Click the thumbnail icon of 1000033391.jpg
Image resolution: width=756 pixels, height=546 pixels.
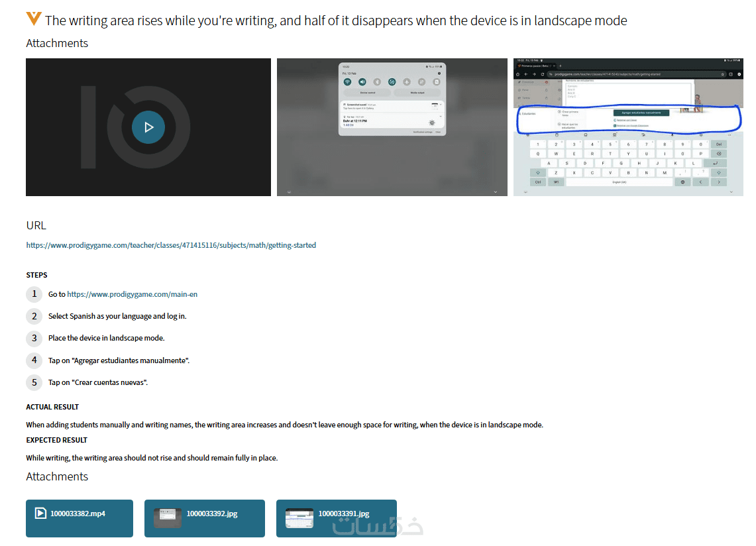pyautogui.click(x=299, y=518)
